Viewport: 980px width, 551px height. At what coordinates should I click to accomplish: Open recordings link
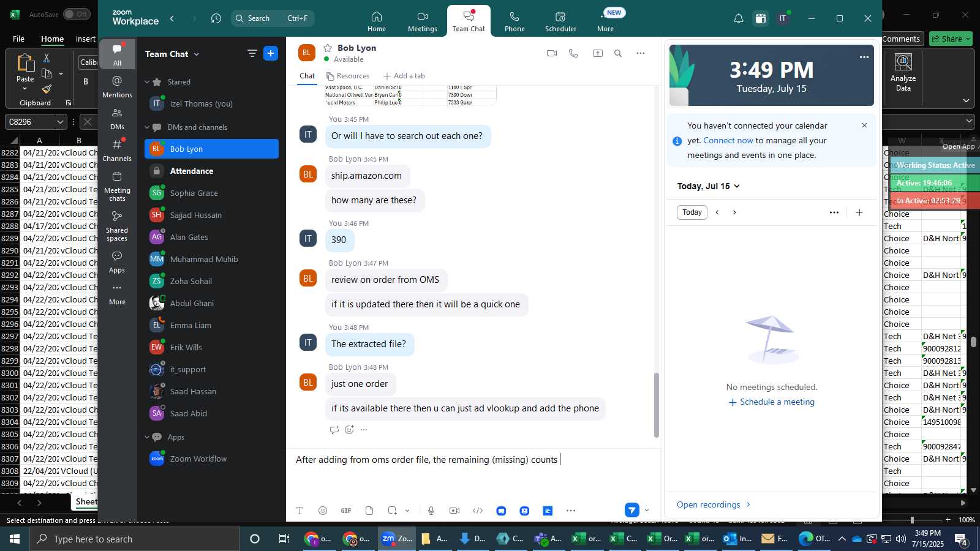(x=714, y=504)
